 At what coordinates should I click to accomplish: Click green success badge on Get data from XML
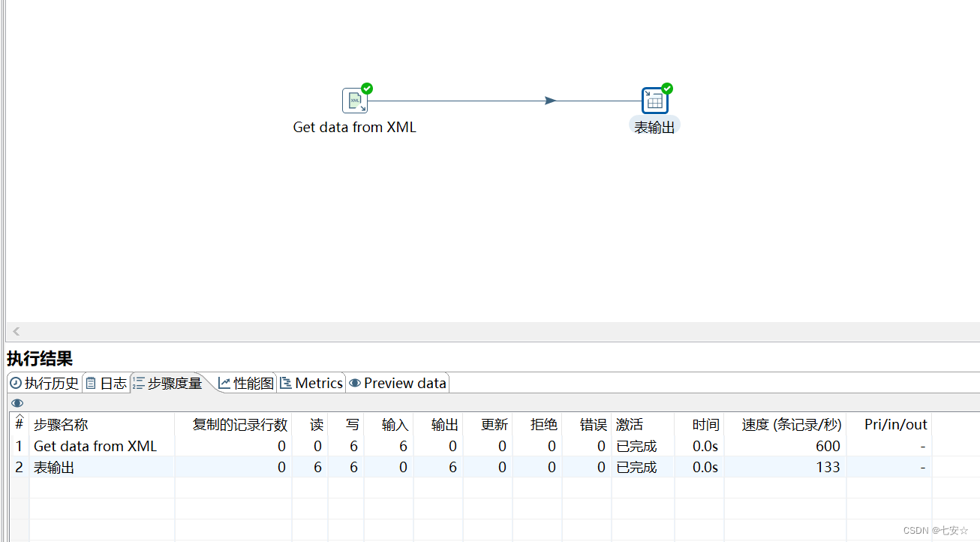[366, 88]
